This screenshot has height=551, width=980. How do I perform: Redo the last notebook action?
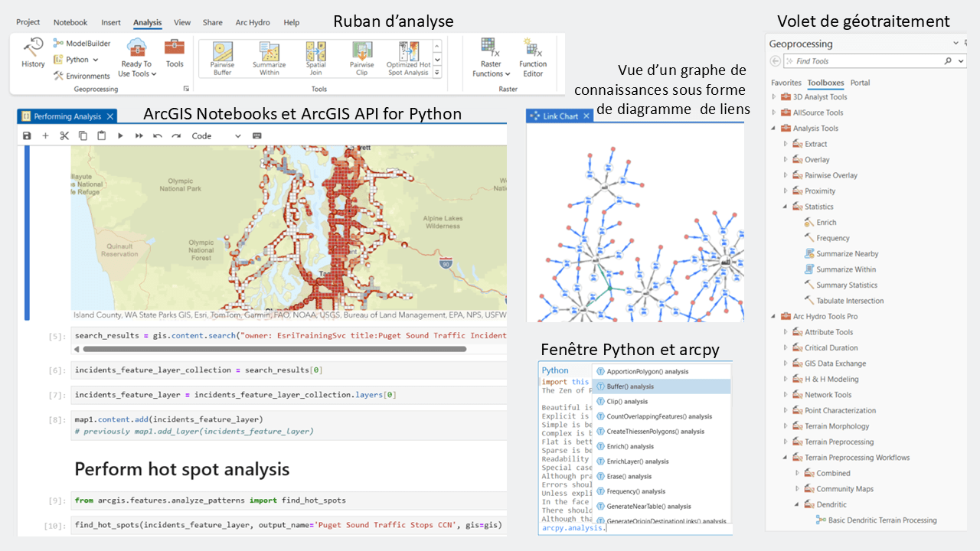point(176,135)
